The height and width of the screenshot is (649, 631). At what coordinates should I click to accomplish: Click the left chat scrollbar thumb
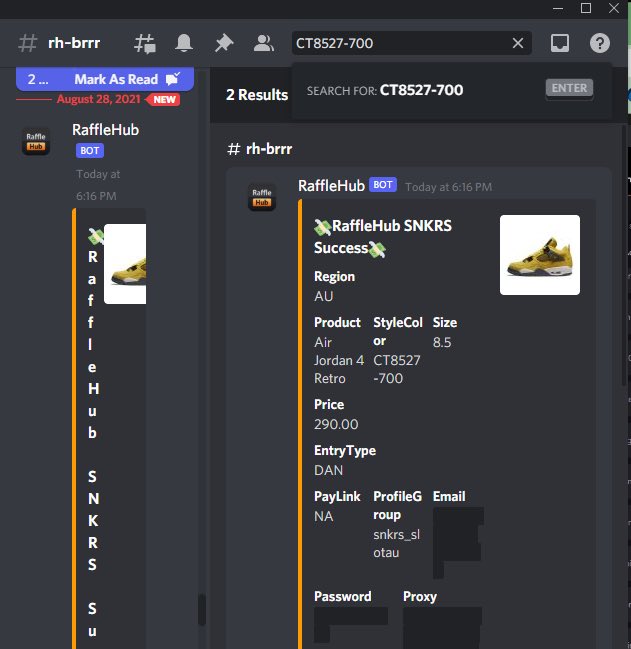click(x=202, y=609)
